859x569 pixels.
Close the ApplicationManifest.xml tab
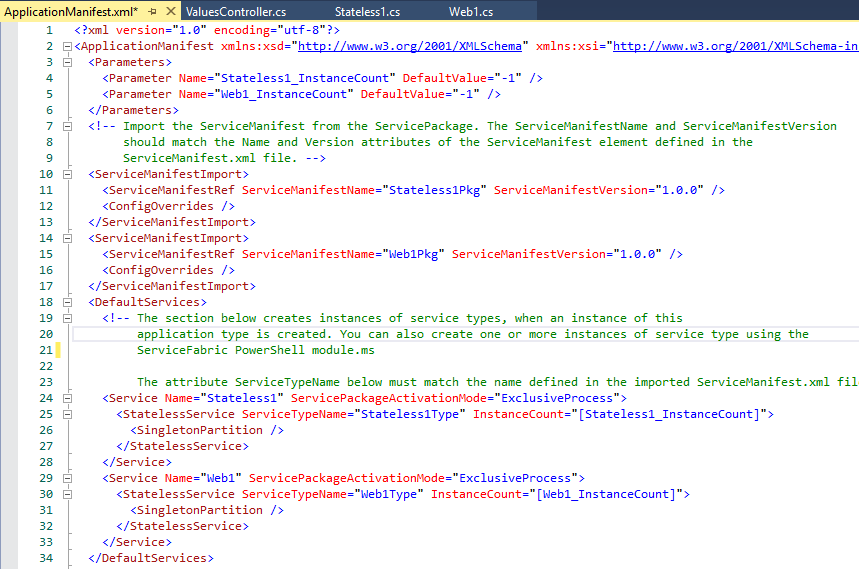coord(171,11)
